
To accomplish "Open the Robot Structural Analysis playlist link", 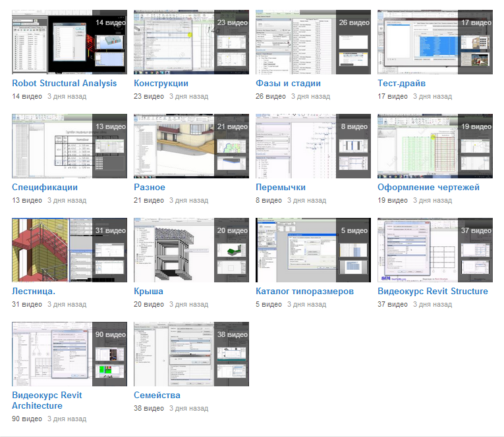I will point(65,83).
